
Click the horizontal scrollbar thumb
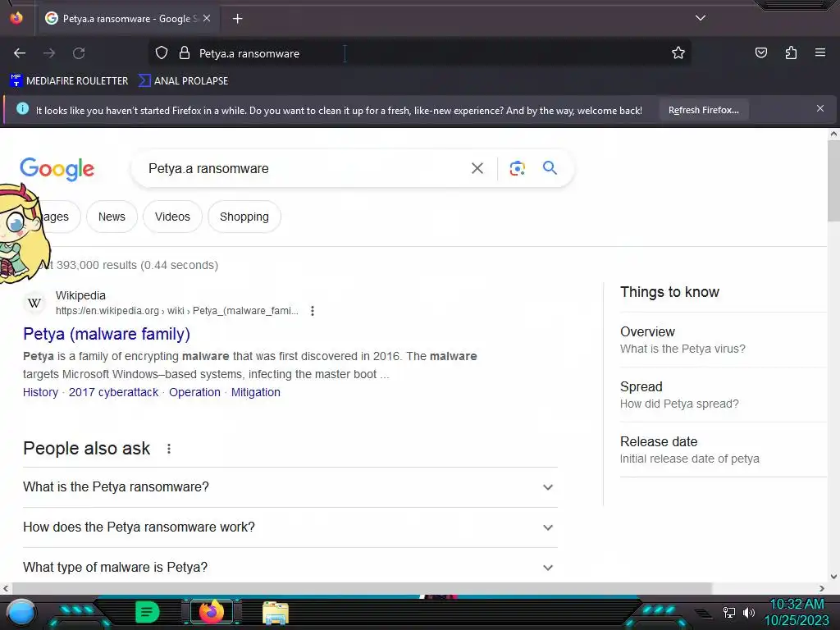coord(362,588)
